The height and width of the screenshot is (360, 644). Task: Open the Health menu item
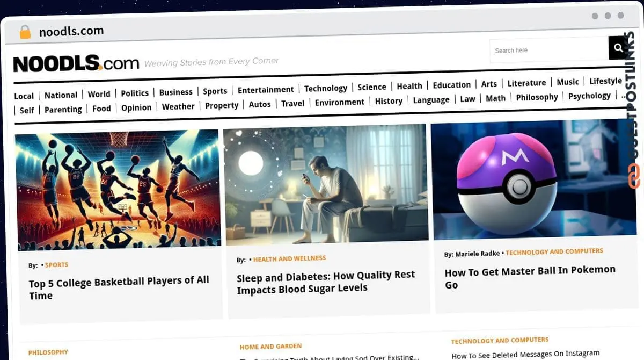point(409,86)
